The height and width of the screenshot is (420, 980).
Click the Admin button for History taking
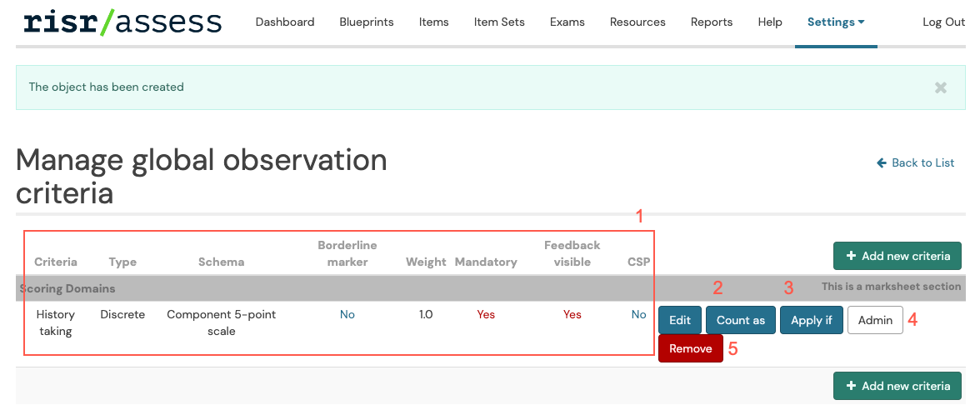(875, 321)
